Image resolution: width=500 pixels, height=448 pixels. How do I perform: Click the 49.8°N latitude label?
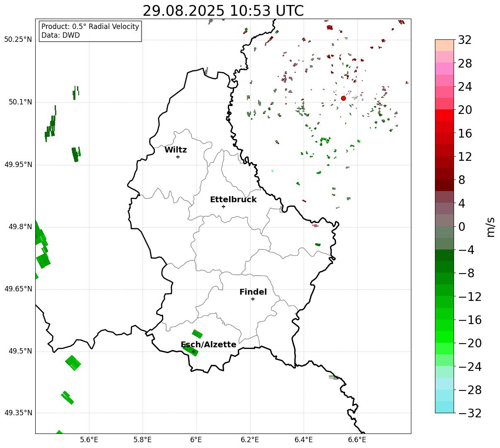[20, 227]
